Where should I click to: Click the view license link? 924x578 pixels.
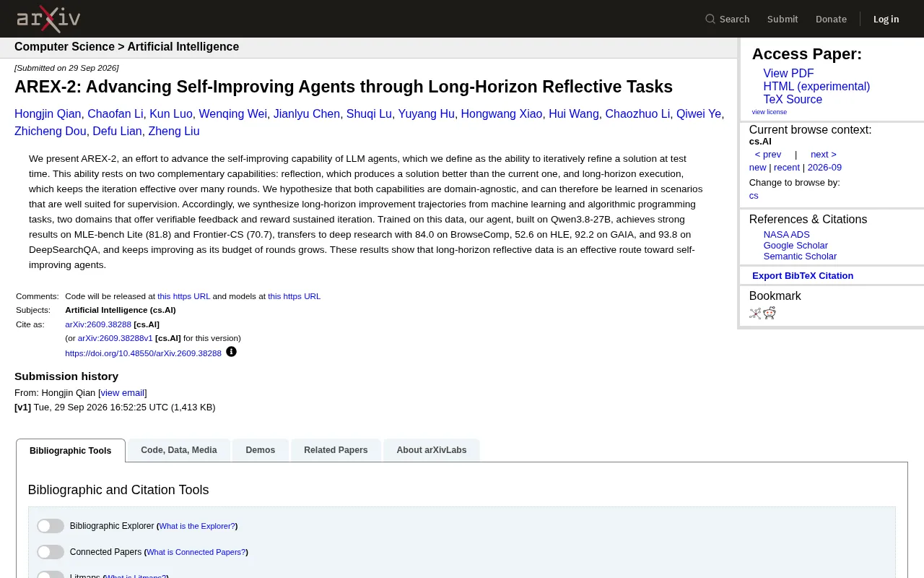point(770,112)
